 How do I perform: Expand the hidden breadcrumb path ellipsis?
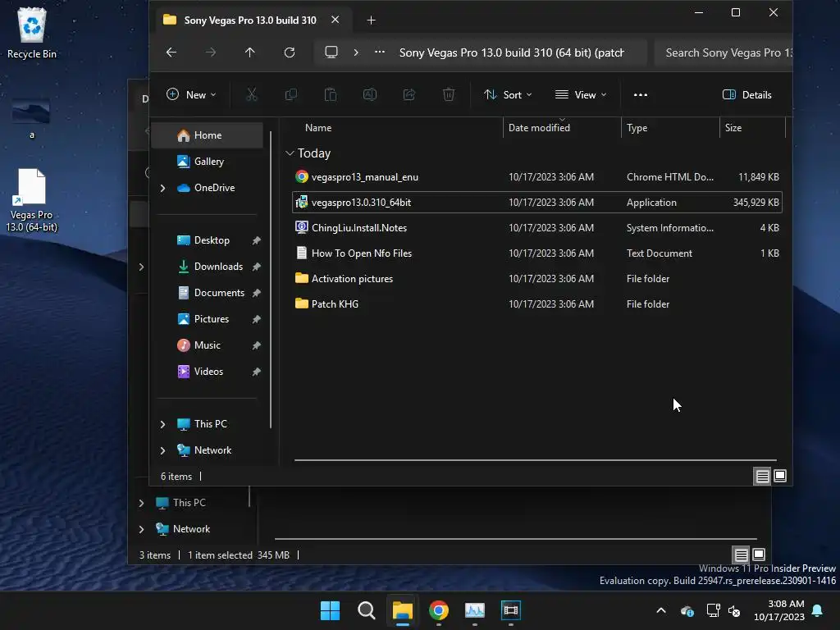(x=379, y=52)
